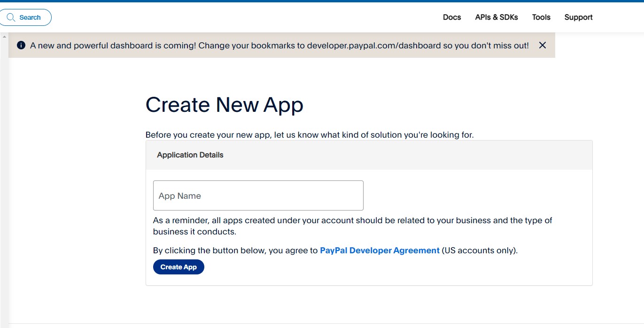The height and width of the screenshot is (328, 644).
Task: Click the Create App button
Action: 178,267
